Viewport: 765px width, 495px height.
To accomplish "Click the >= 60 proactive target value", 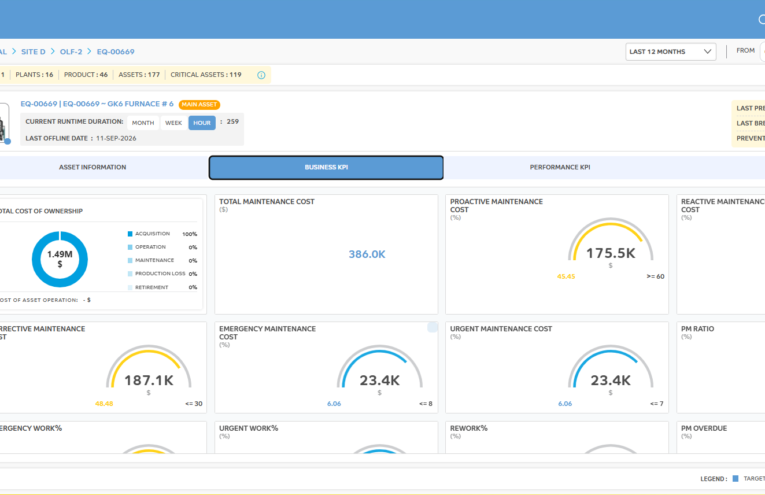I will point(655,277).
